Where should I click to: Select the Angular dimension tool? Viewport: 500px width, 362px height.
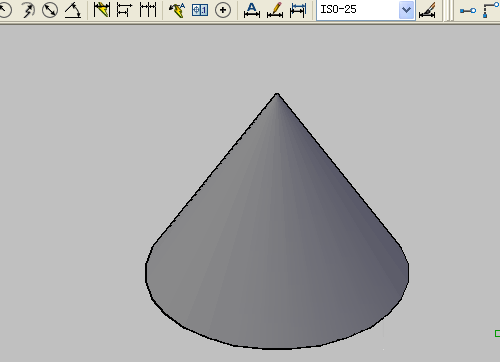(x=73, y=10)
